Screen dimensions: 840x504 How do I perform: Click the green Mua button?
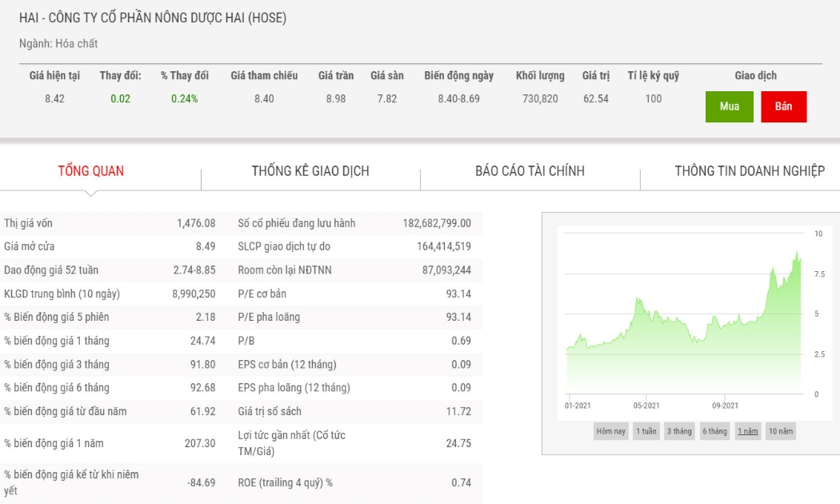point(729,106)
